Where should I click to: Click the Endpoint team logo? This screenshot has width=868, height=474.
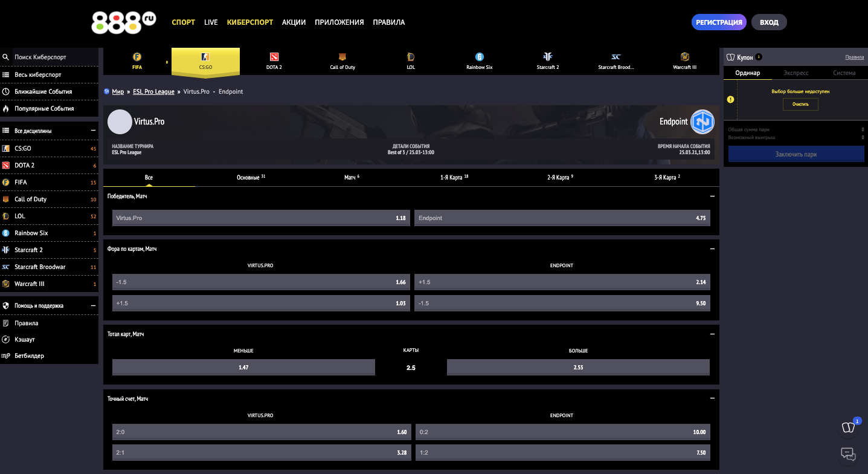pyautogui.click(x=702, y=122)
